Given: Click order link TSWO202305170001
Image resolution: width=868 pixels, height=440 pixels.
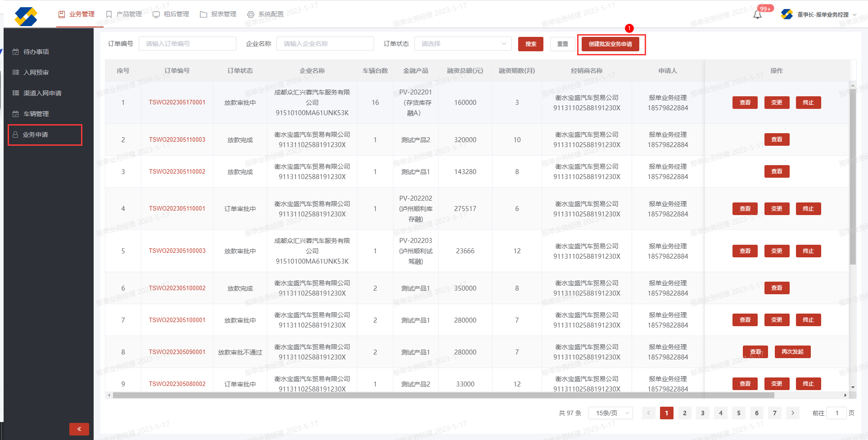Looking at the screenshot, I should point(177,103).
